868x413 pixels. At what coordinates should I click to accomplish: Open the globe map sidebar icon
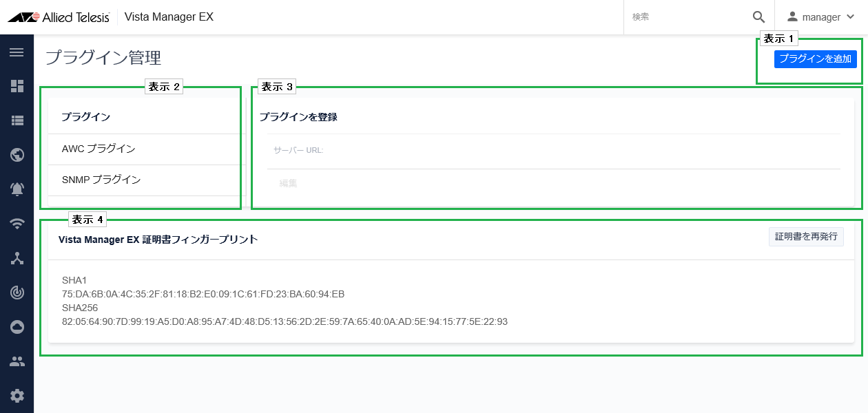pyautogui.click(x=17, y=155)
